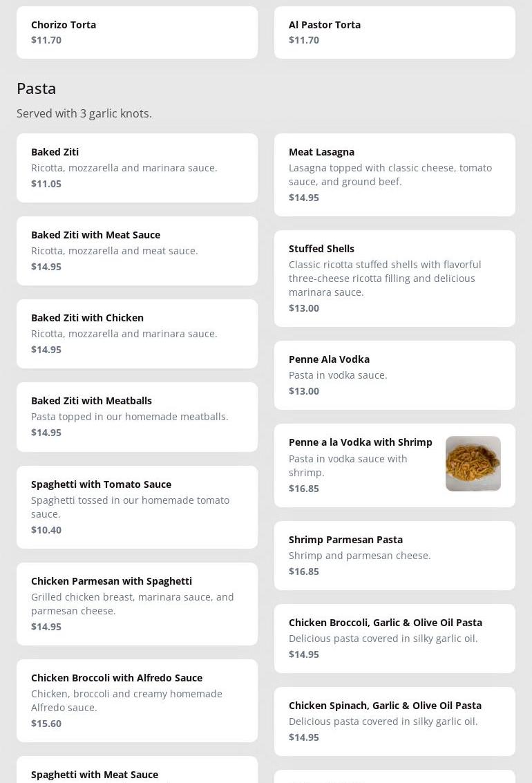This screenshot has width=532, height=783.
Task: Open Spaghetti with Tomato Sauce item
Action: coord(137,507)
